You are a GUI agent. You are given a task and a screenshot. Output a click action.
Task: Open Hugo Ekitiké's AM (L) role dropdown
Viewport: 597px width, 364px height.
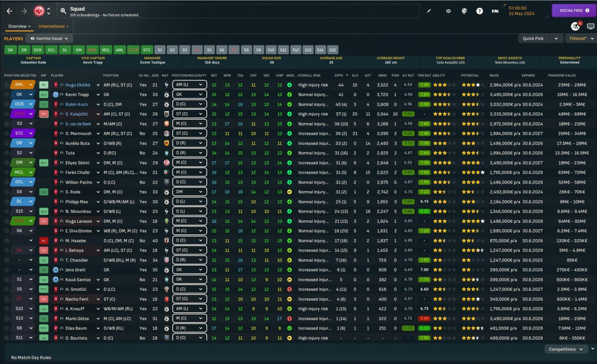[x=189, y=85]
